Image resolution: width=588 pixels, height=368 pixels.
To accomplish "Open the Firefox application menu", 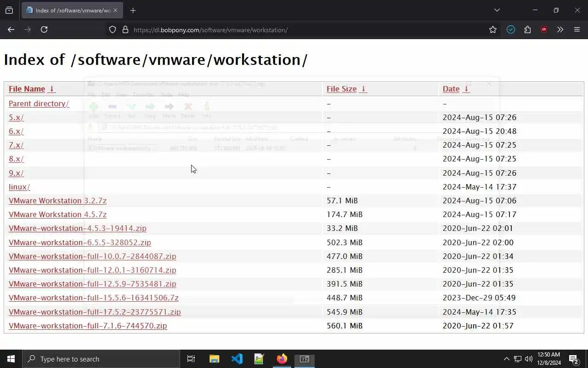I will (577, 29).
